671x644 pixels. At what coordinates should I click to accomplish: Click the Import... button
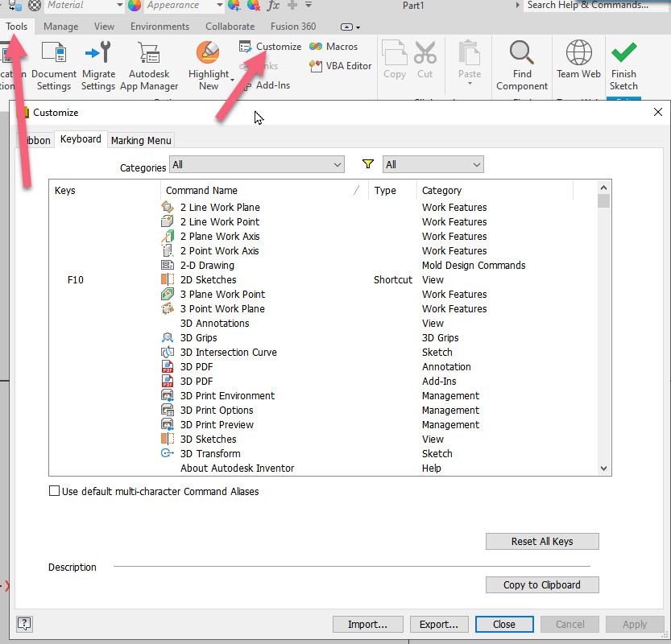(367, 624)
